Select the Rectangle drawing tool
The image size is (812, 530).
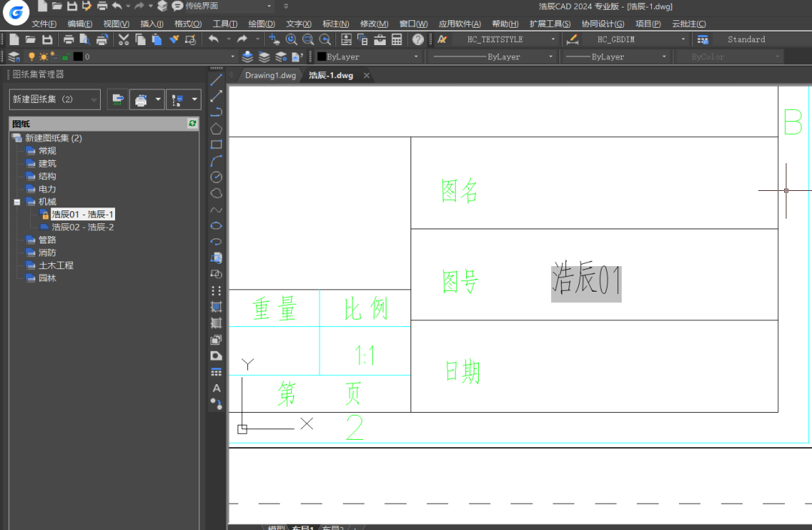[217, 144]
